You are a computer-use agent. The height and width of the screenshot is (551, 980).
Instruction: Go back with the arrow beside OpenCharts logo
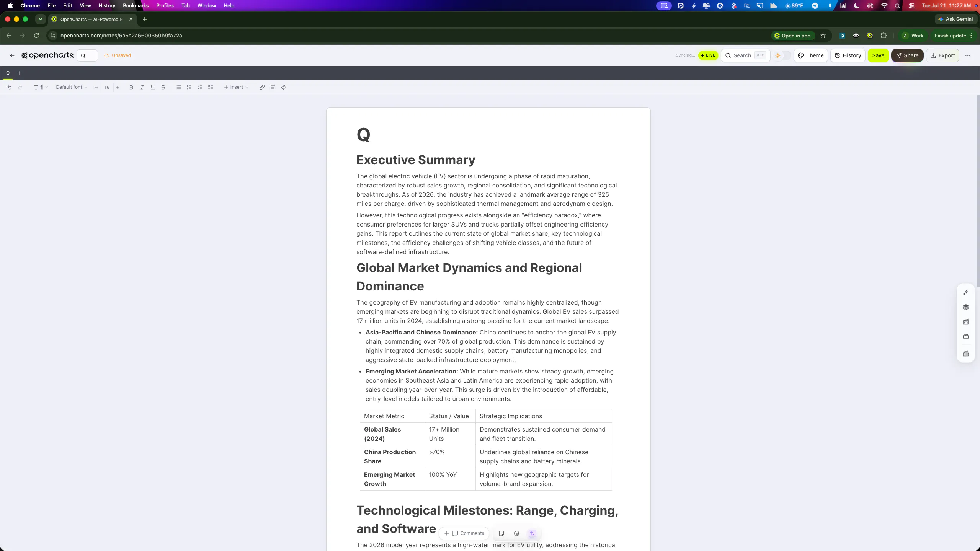tap(12, 55)
